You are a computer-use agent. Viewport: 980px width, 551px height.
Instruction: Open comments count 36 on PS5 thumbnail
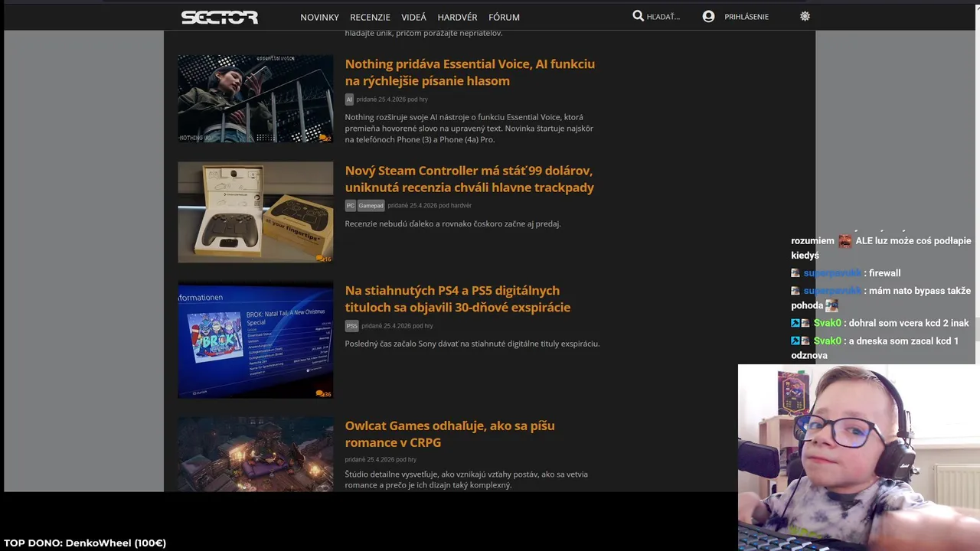point(323,394)
